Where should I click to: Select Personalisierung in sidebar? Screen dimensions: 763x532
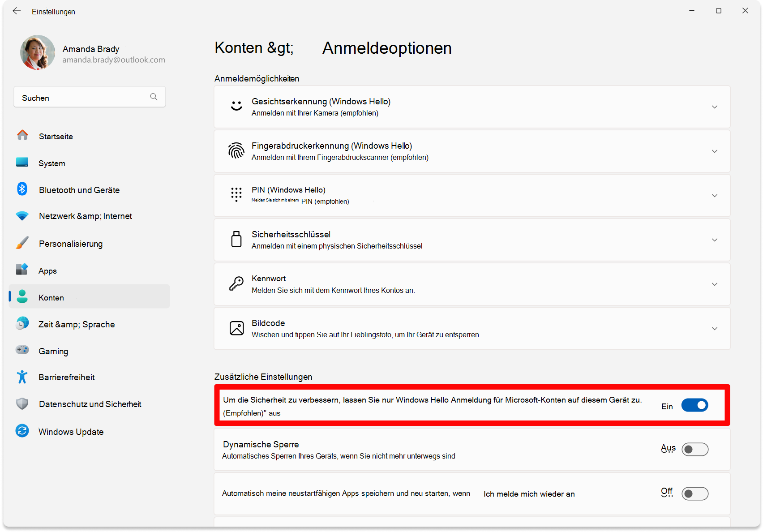(x=90, y=244)
